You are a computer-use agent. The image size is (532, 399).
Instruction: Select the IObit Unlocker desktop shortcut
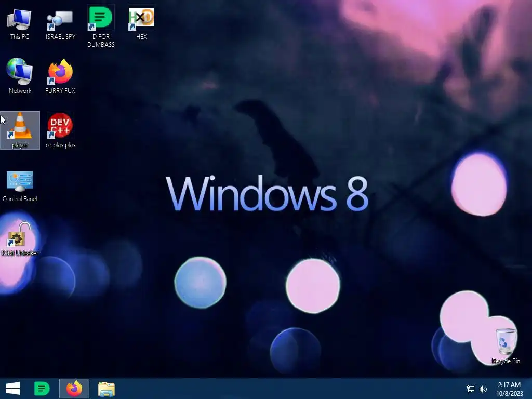click(x=20, y=239)
